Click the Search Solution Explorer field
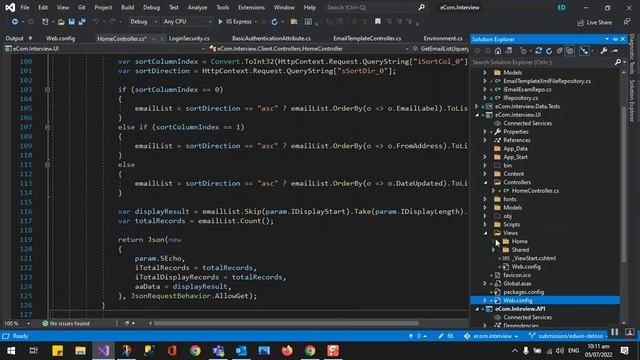 542,62
